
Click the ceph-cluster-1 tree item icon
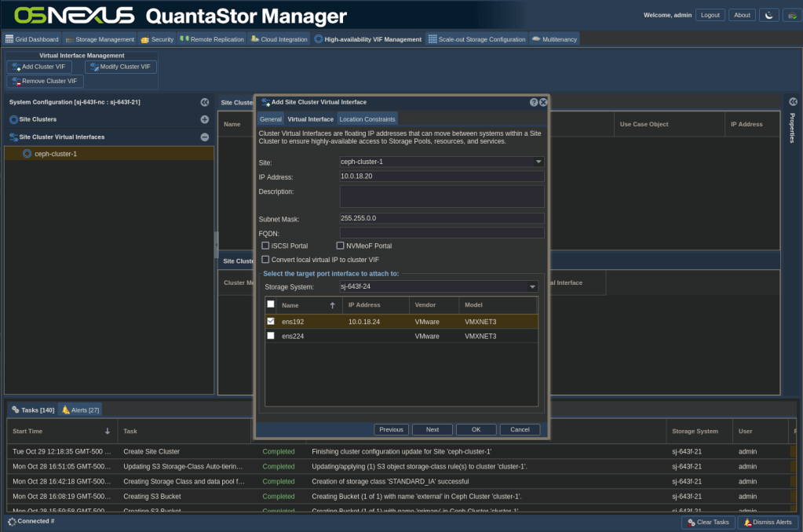(x=27, y=154)
